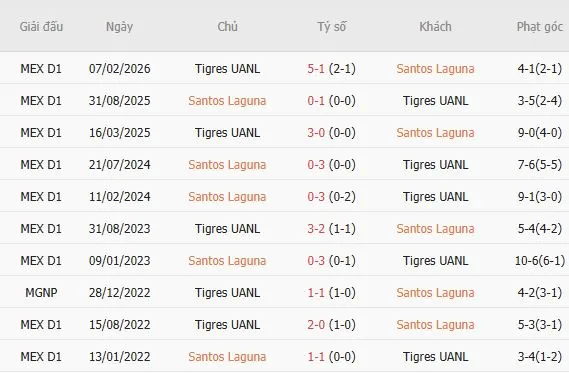Select the 3-0 score from 16/03/2025
This screenshot has width=569, height=373.
[316, 132]
